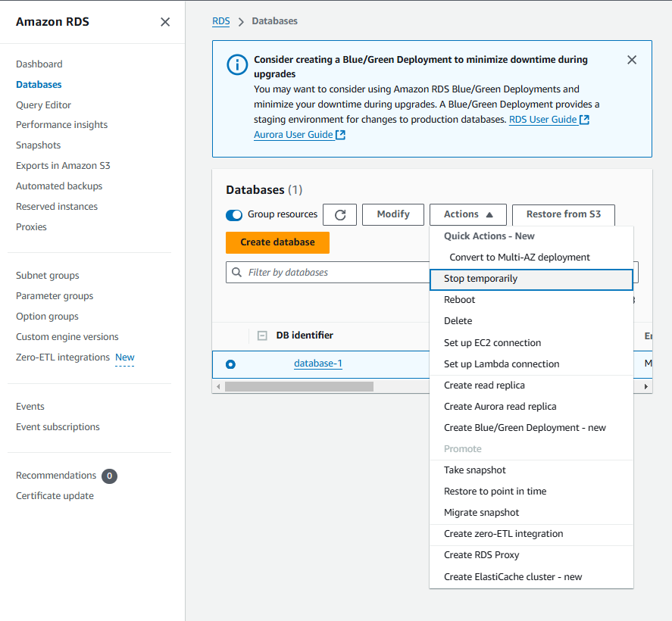Image resolution: width=672 pixels, height=621 pixels.
Task: Click the Filter by databases search field
Action: tap(333, 273)
